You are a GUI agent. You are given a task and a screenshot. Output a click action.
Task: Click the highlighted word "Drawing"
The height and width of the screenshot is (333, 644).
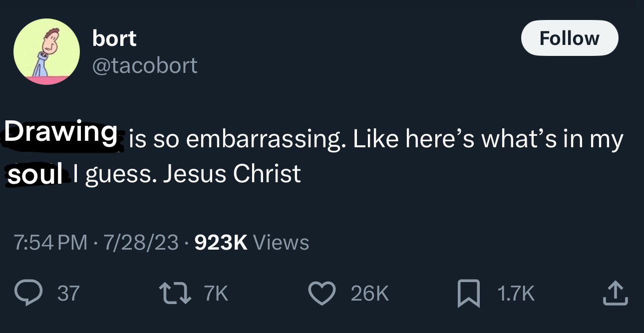[x=61, y=132]
